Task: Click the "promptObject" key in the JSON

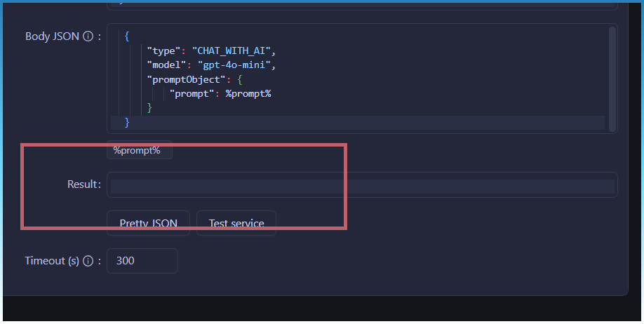Action: [180, 79]
